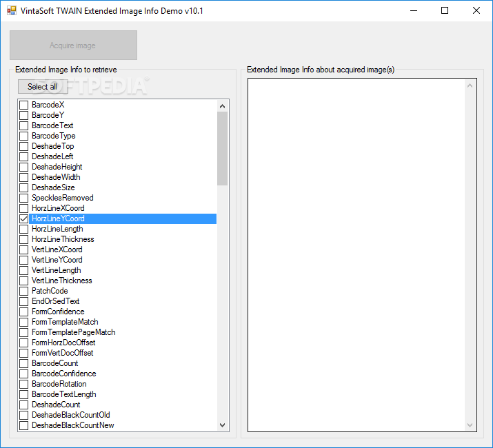Viewport: 493px width, 448px height.
Task: Enable HorzLineLength checkbox
Action: tap(24, 229)
